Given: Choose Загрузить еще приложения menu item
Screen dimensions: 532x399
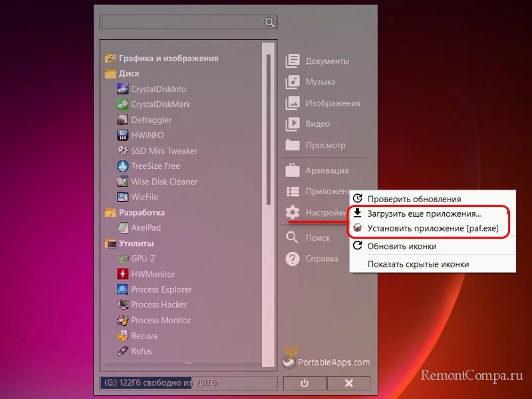Looking at the screenshot, I should point(424,214).
